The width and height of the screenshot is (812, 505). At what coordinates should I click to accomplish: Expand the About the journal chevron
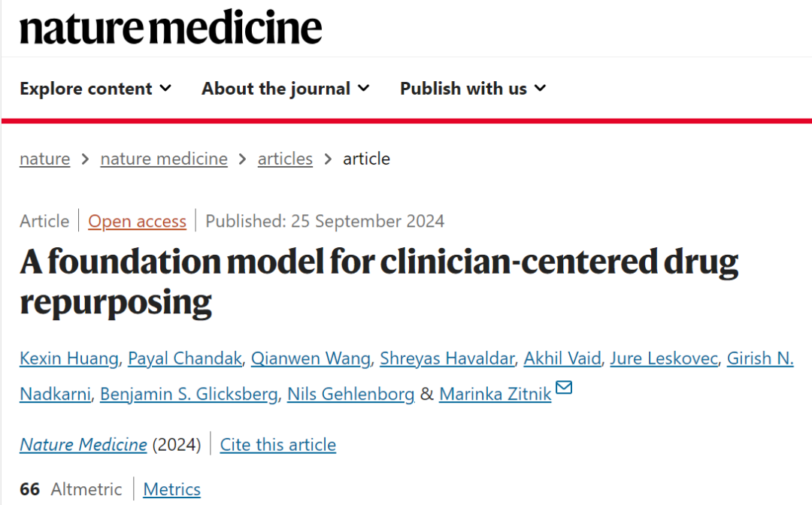(364, 89)
